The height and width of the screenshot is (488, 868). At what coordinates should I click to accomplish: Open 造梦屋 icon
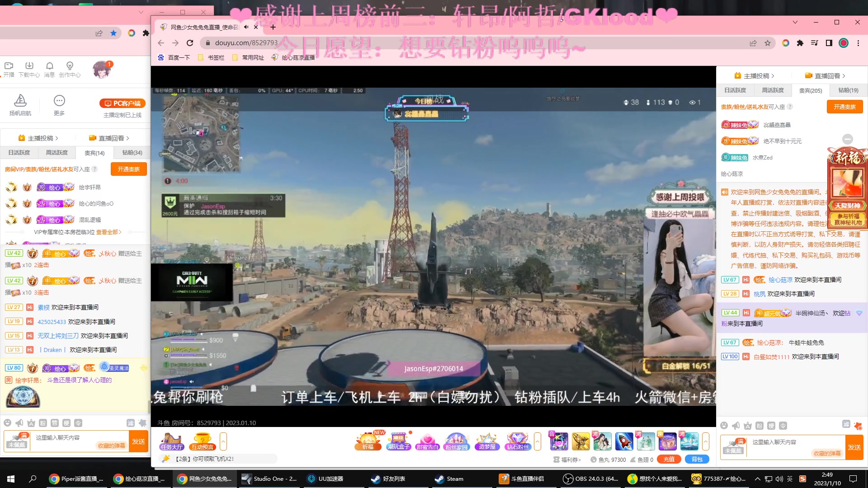coord(487,441)
